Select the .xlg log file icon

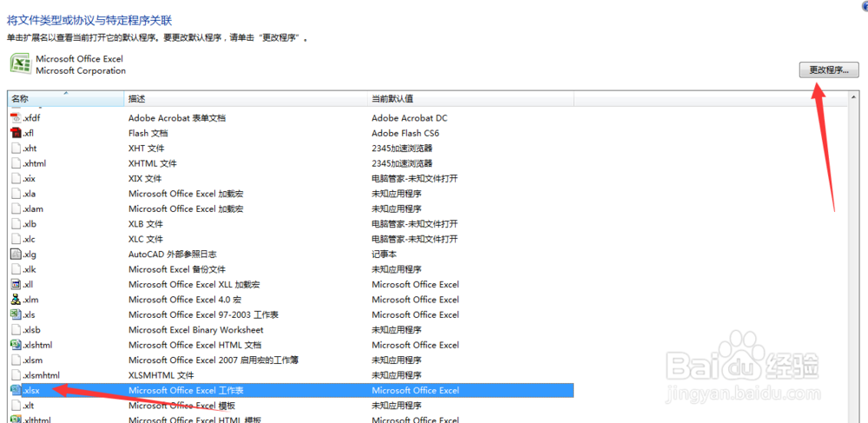tap(16, 254)
